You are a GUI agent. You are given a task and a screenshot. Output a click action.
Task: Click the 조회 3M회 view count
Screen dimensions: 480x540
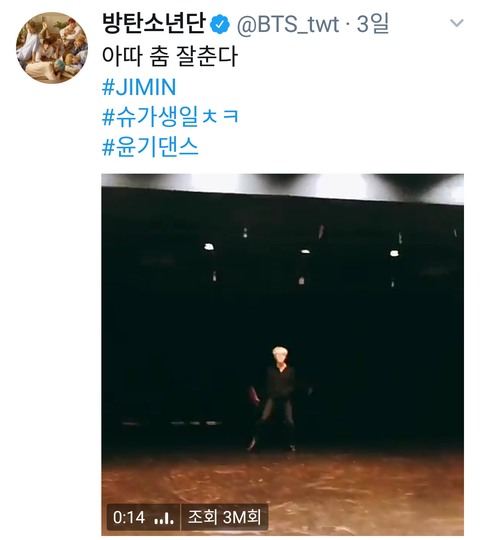(x=224, y=517)
